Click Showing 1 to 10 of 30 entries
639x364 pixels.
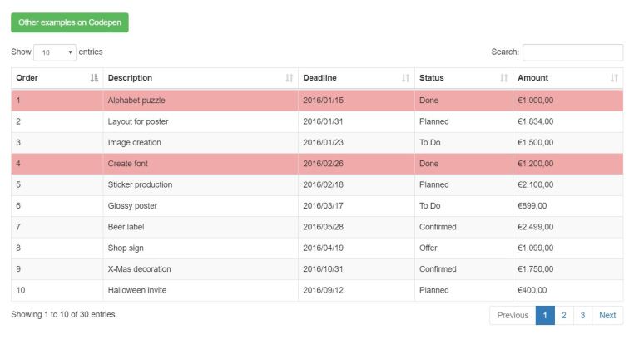tap(63, 315)
